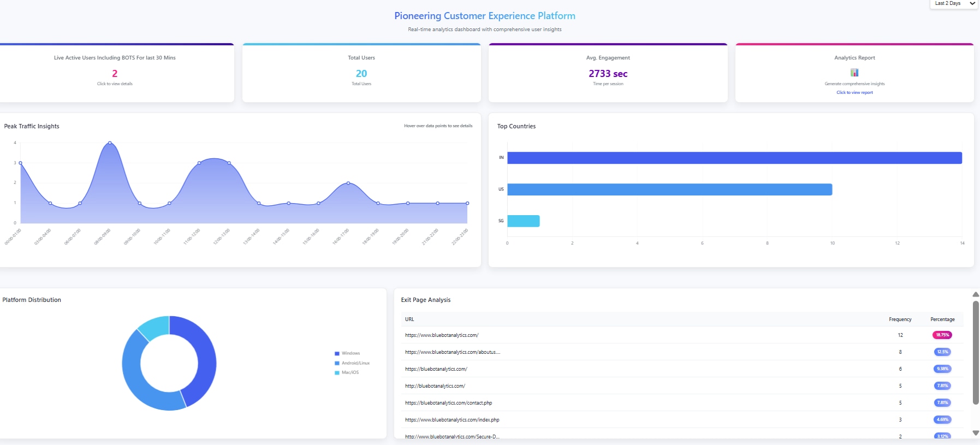Click the exit table scroll up arrow
The width and height of the screenshot is (980, 445).
[976, 294]
